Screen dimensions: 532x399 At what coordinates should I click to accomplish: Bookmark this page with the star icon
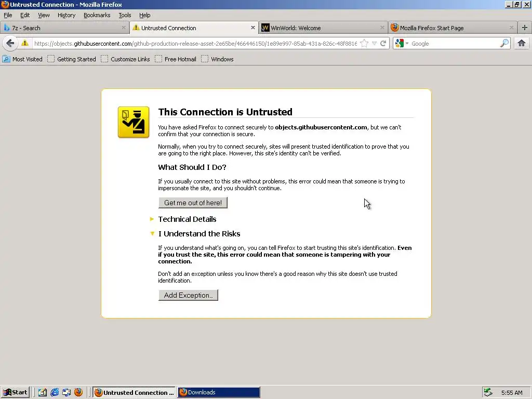364,44
